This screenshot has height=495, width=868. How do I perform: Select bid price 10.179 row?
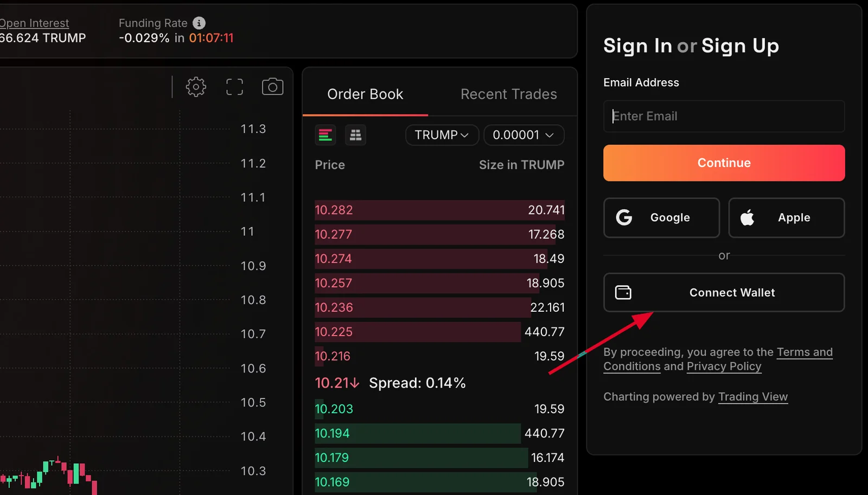point(439,458)
